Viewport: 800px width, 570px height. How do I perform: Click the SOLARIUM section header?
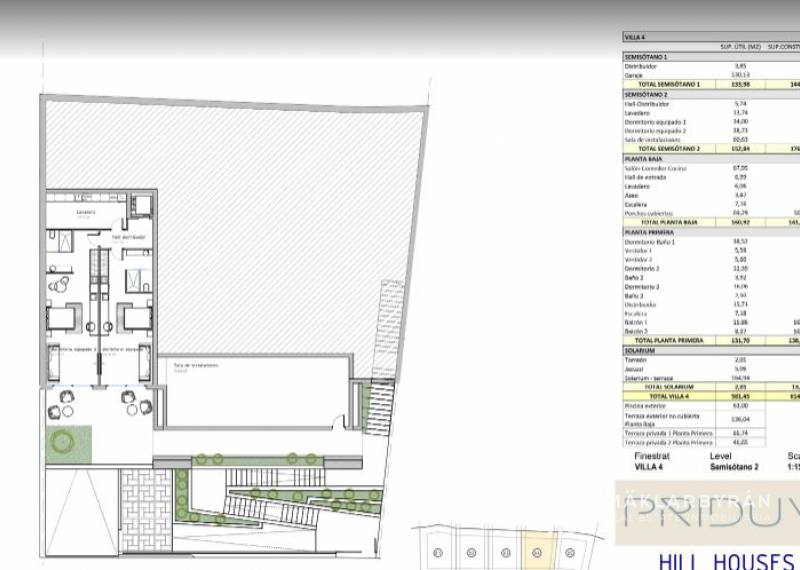click(640, 351)
